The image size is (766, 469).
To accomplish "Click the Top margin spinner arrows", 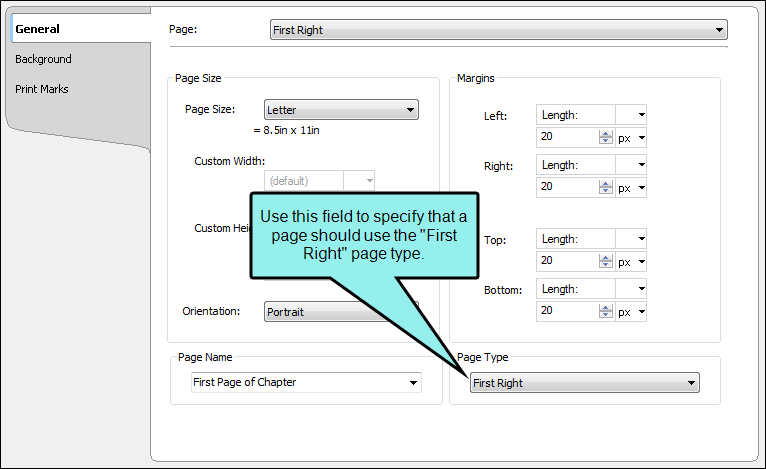I will (x=606, y=261).
